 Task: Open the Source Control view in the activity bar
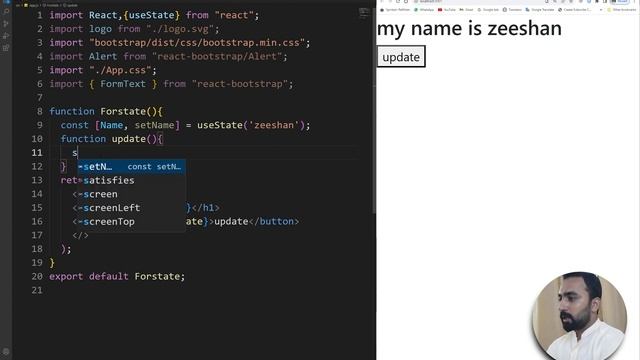tap(6, 24)
